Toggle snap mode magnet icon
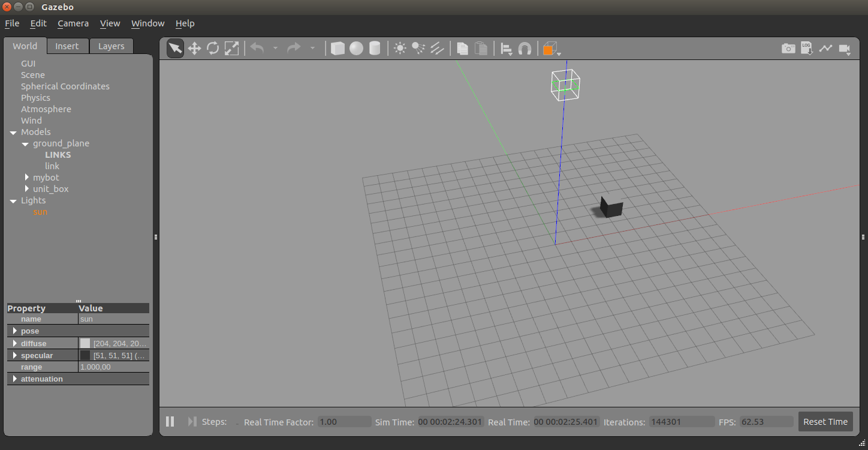The image size is (868, 450). click(525, 49)
